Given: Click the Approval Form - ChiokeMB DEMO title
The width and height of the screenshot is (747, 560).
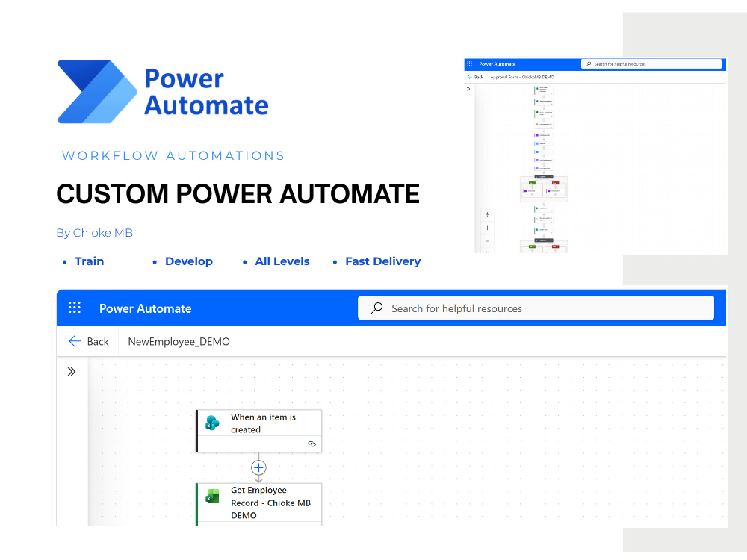Looking at the screenshot, I should [x=522, y=77].
